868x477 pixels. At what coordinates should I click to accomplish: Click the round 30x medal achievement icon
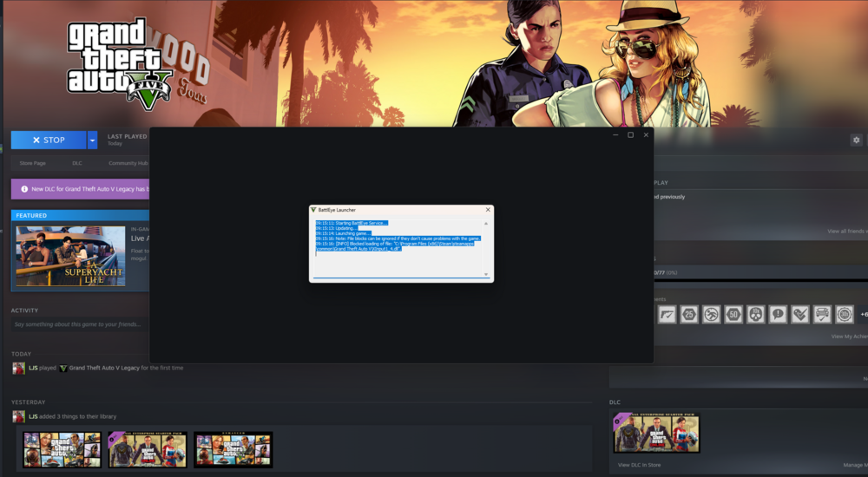coord(845,314)
